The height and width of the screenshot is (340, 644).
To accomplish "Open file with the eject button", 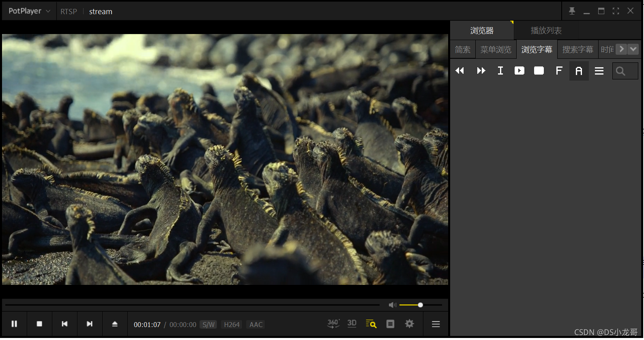I will click(115, 324).
